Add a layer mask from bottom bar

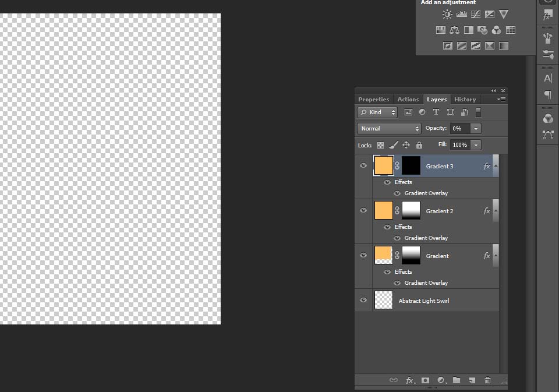[x=425, y=380]
